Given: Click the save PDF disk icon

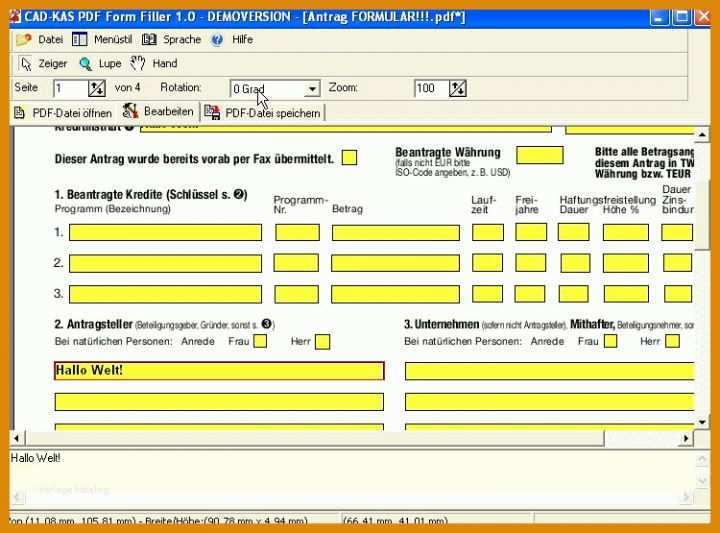Looking at the screenshot, I should click(212, 112).
